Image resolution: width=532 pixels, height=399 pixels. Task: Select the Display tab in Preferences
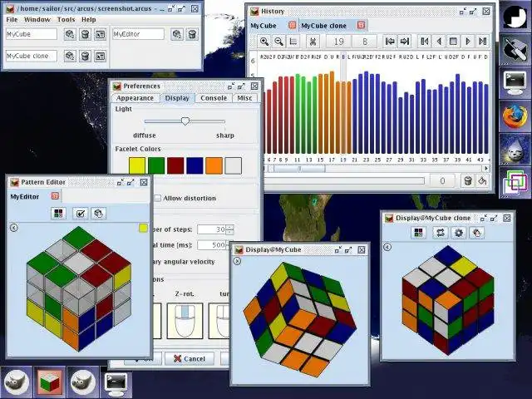pos(177,98)
